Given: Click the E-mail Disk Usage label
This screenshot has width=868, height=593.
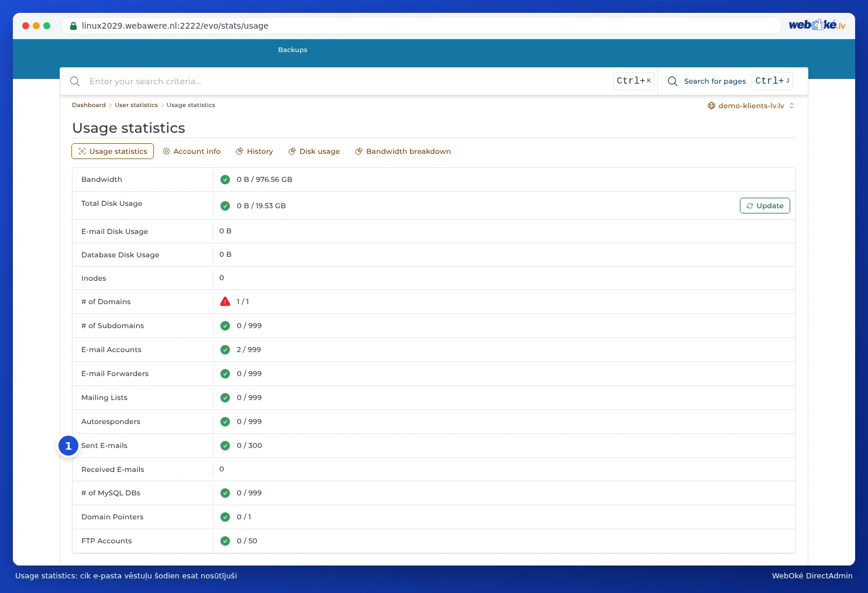Looking at the screenshot, I should (115, 232).
